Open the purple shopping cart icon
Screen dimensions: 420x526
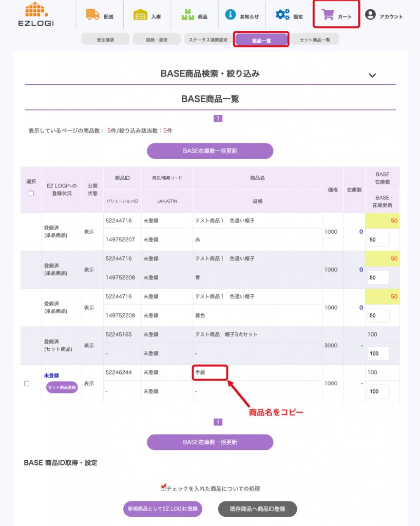(x=328, y=15)
